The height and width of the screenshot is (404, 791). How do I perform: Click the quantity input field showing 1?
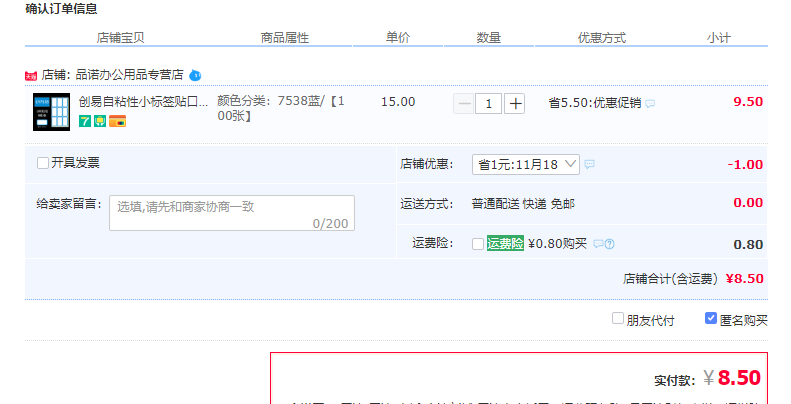[x=488, y=104]
